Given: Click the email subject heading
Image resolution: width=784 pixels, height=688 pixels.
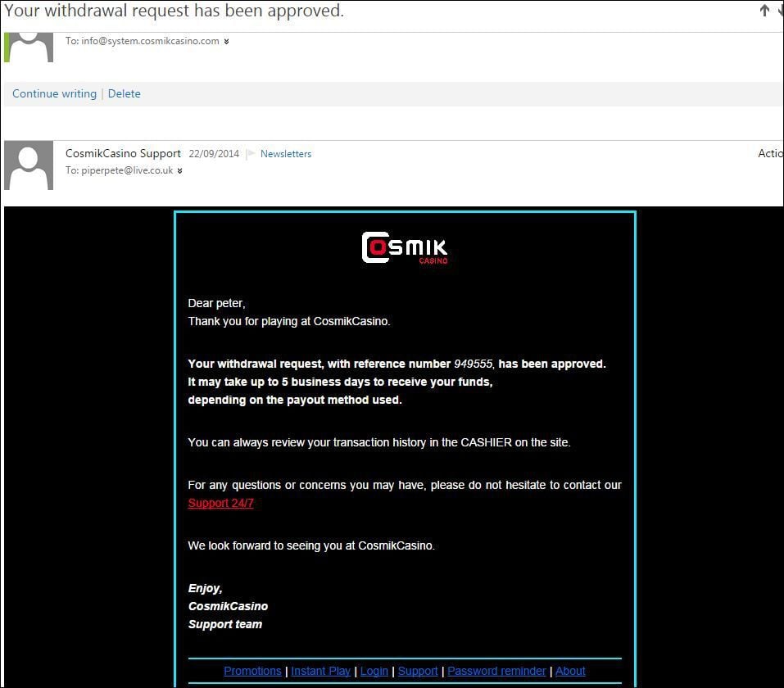Looking at the screenshot, I should [174, 11].
